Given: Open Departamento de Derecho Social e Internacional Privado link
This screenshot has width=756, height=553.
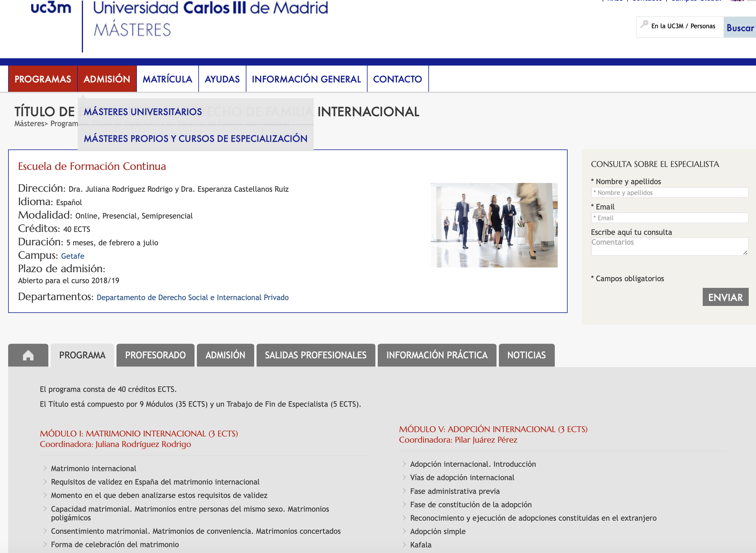Looking at the screenshot, I should point(193,297).
